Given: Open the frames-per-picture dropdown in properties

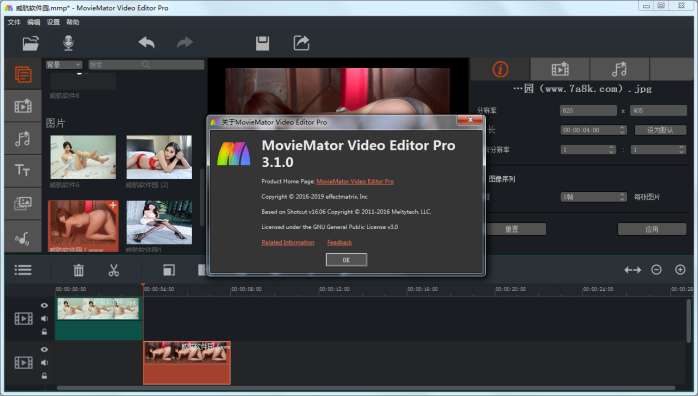Looking at the screenshot, I should point(593,197).
